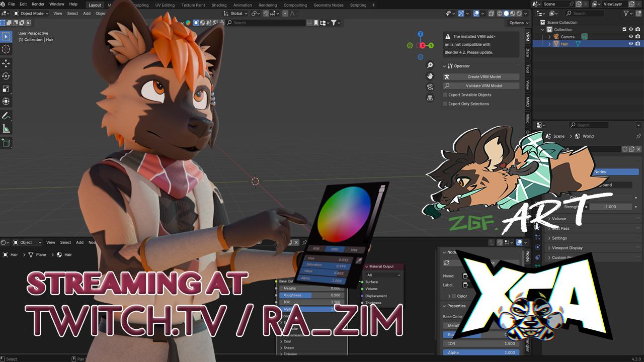Disable Hair in renders camera icon
Screen dimensions: 644x362
(637, 44)
